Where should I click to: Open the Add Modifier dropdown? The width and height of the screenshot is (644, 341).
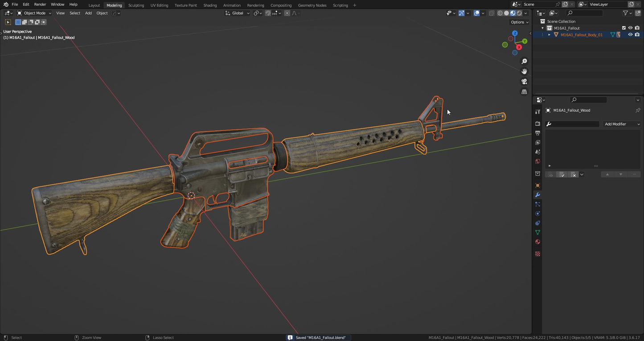[x=621, y=124]
